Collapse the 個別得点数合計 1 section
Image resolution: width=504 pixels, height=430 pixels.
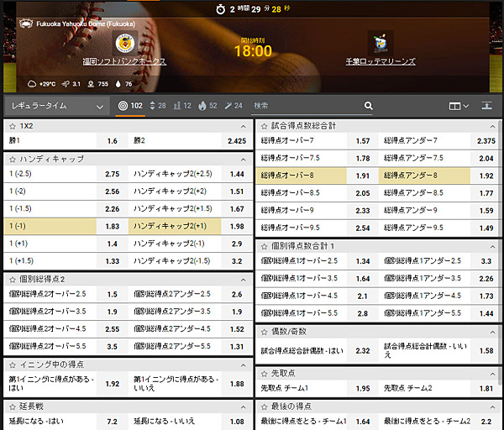[492, 247]
